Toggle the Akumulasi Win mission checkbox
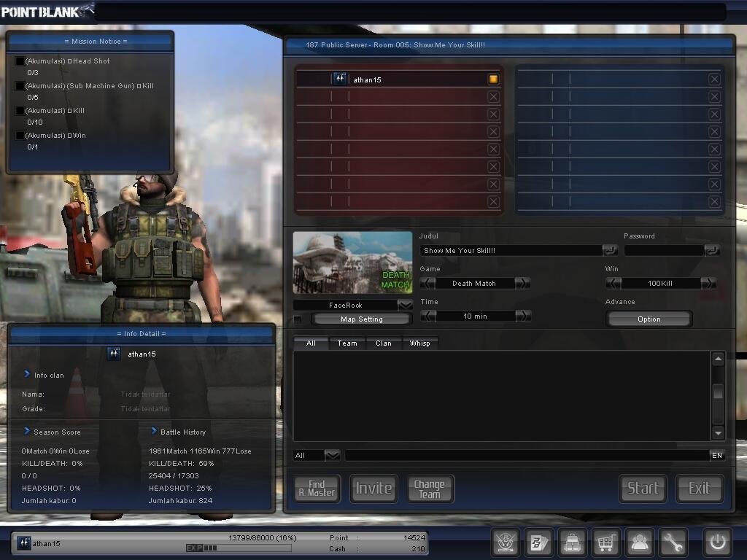Image resolution: width=747 pixels, height=560 pixels. (x=20, y=135)
